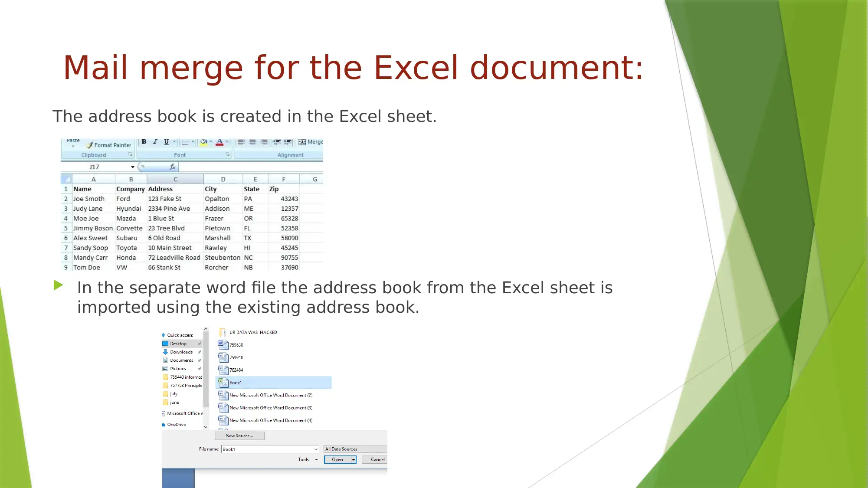Open the New Source button in dialog
868x488 pixels.
[x=239, y=436]
